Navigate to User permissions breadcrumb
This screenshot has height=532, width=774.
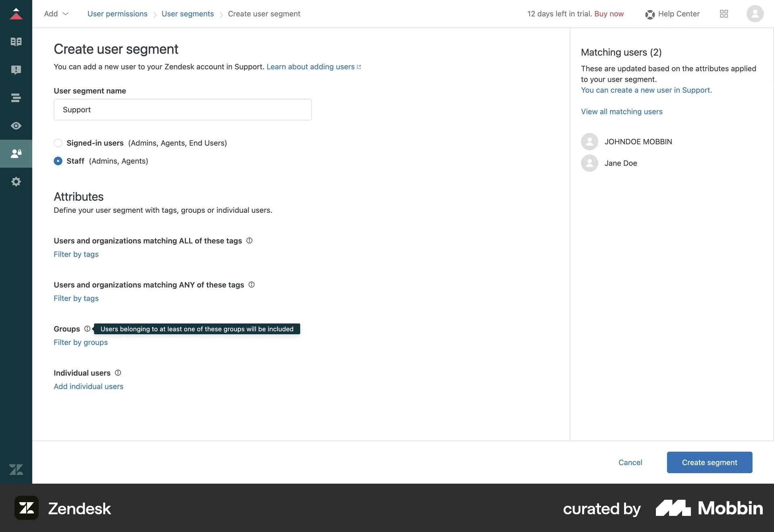[x=118, y=14]
